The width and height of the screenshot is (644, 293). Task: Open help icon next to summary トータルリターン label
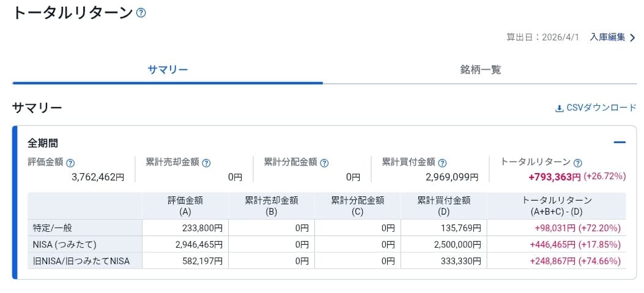[x=578, y=163]
